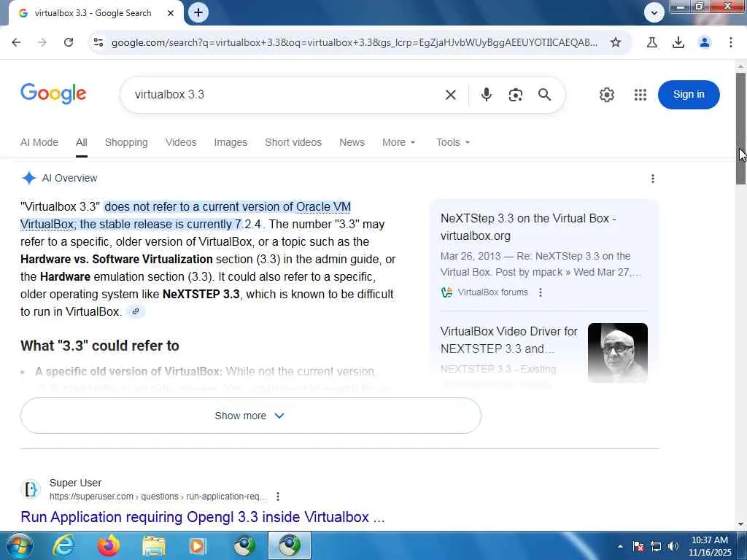Reload the current page

[x=69, y=42]
